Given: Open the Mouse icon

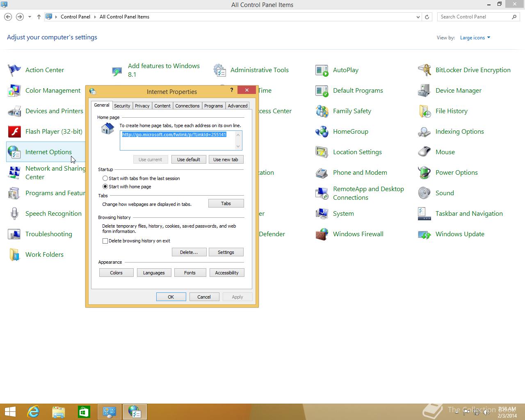Looking at the screenshot, I should [x=425, y=152].
